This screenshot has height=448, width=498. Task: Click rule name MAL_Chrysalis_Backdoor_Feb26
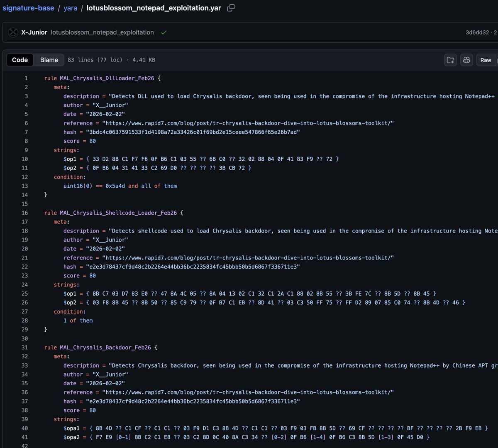tap(105, 347)
